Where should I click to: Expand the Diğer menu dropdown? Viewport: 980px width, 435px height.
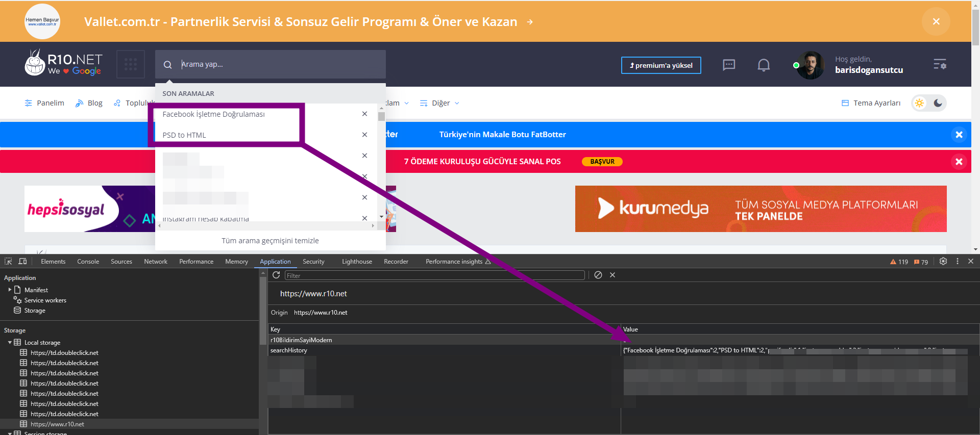tap(439, 103)
